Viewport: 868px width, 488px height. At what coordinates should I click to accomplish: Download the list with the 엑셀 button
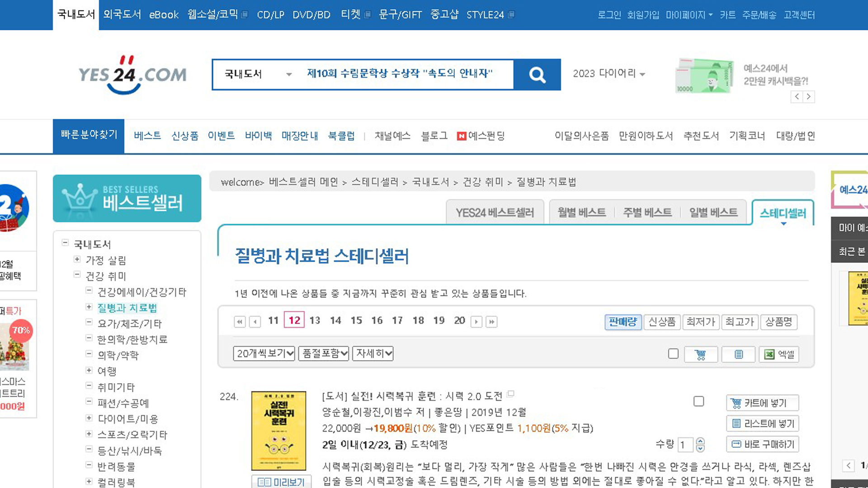coord(779,354)
